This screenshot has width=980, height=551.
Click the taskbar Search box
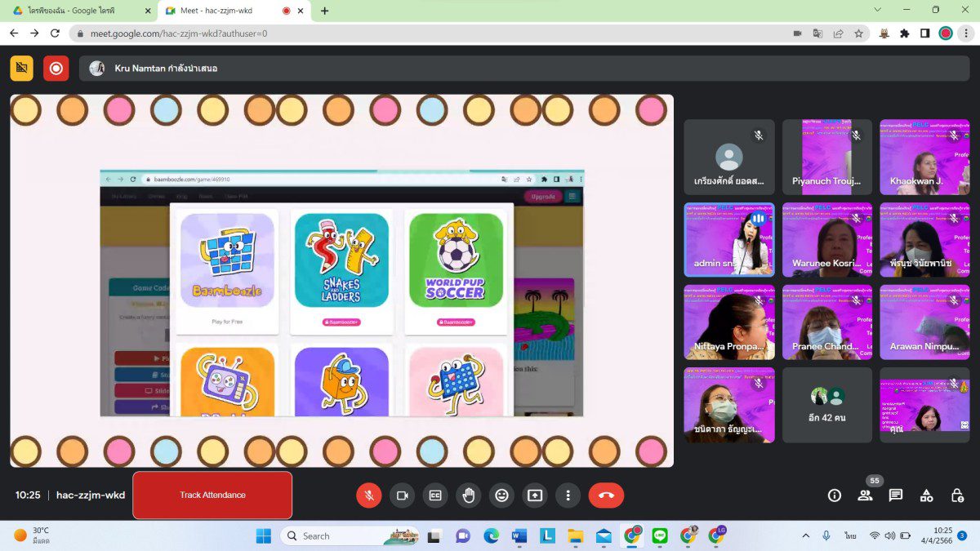350,536
